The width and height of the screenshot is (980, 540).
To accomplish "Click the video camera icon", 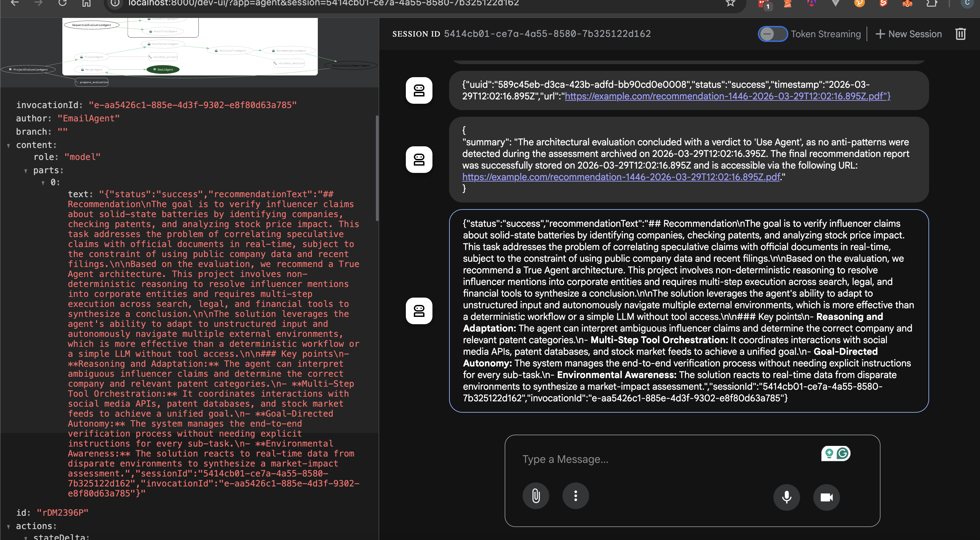I will coord(826,497).
